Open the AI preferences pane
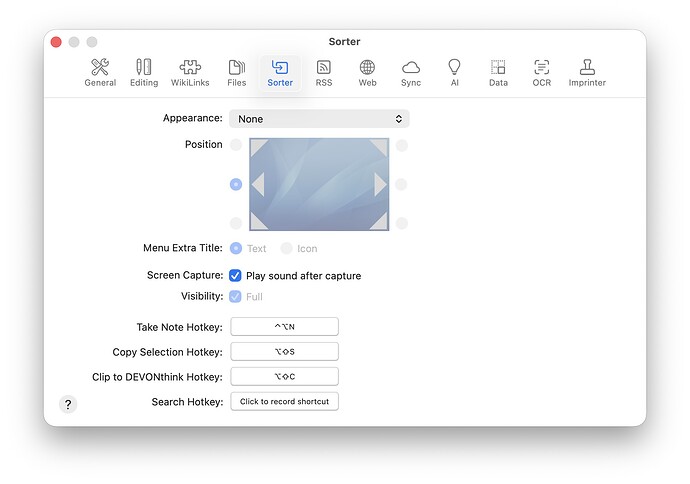Screen dimensions: 690x484 click(x=454, y=73)
